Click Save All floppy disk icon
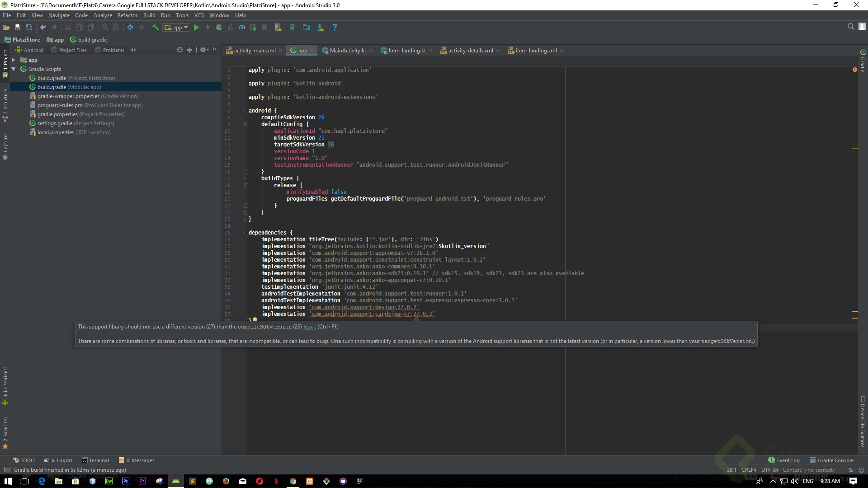Viewport: 868px width, 488px height. (x=18, y=28)
